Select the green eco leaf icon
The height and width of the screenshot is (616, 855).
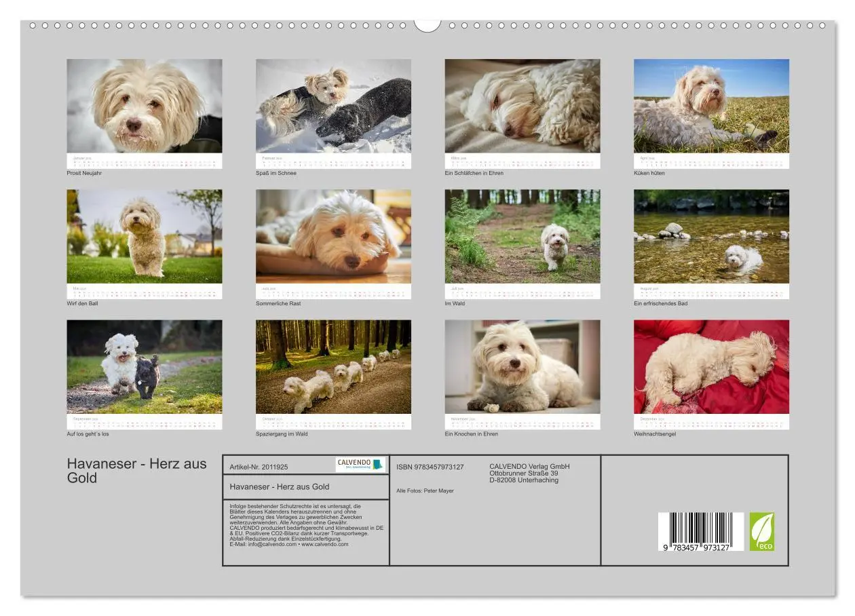coord(764,531)
